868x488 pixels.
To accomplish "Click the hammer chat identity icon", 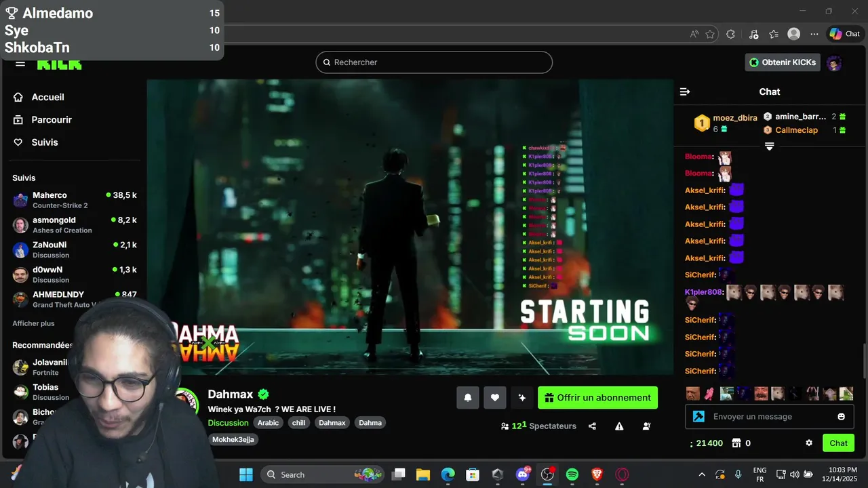I will click(x=698, y=417).
